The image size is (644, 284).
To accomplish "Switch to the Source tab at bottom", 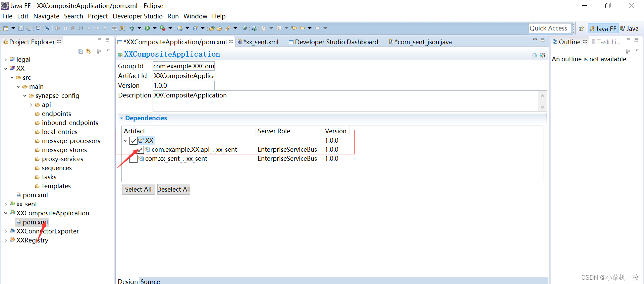I will [x=150, y=281].
